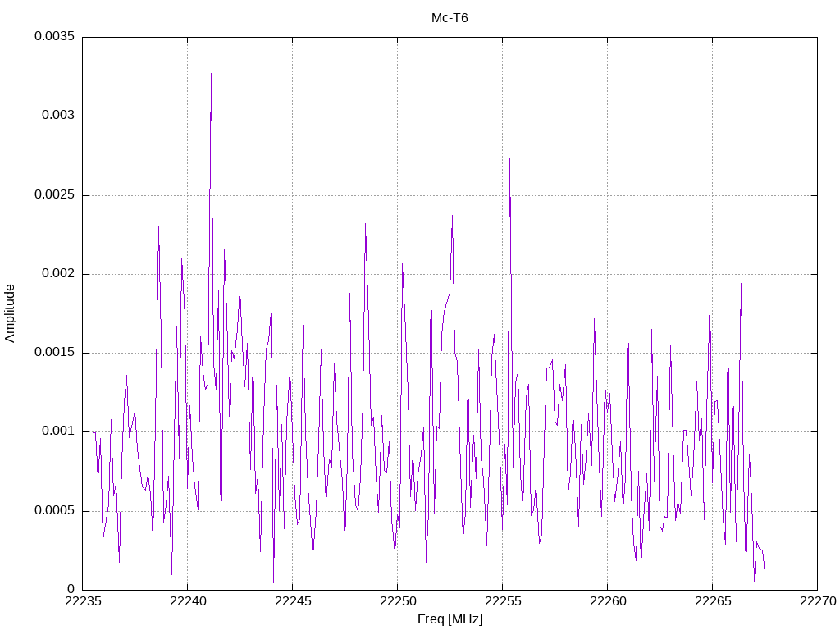
Task: Click the 0.0015 y-axis tick label
Action: 55,353
